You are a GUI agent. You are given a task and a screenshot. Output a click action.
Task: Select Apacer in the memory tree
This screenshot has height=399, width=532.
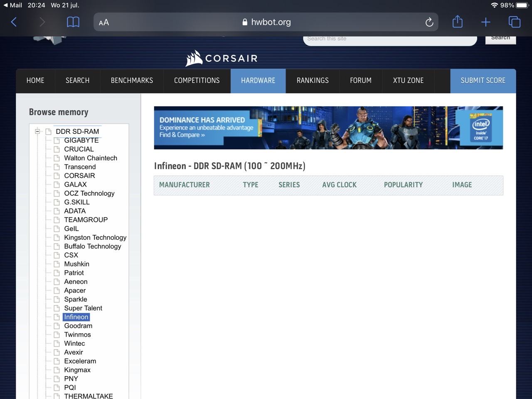pyautogui.click(x=75, y=291)
